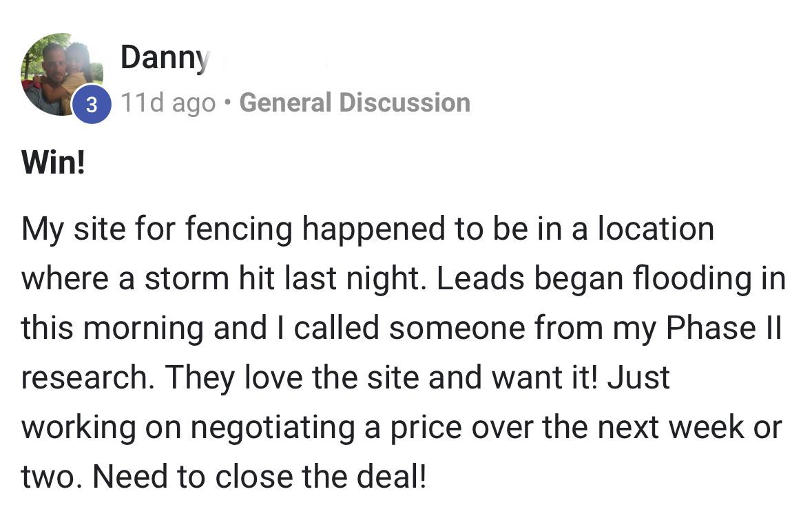Click the word storm in the post
Screen dimensions: 812x518
(186, 279)
